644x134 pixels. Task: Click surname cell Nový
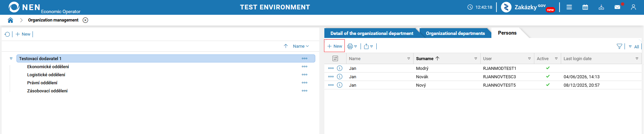pos(421,85)
